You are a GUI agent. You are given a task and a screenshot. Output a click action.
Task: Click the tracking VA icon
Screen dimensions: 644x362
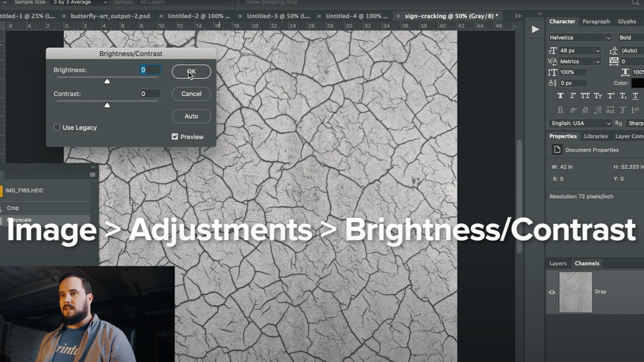(x=613, y=61)
